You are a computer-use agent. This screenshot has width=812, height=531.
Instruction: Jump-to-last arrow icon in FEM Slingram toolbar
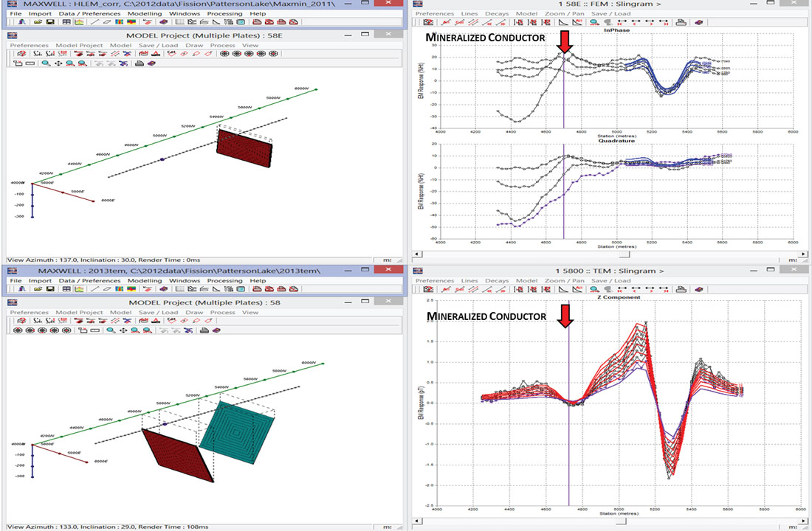pos(664,22)
